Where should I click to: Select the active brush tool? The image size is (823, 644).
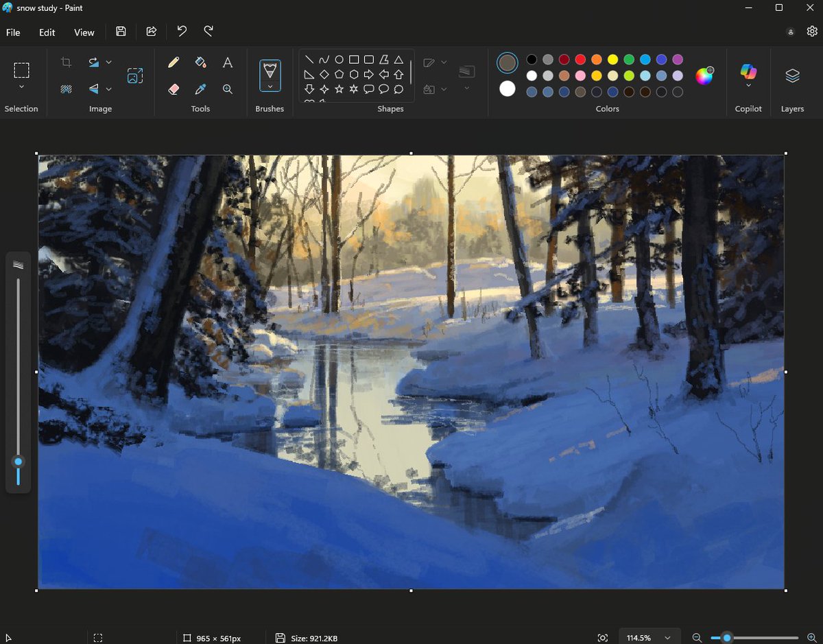tap(270, 70)
